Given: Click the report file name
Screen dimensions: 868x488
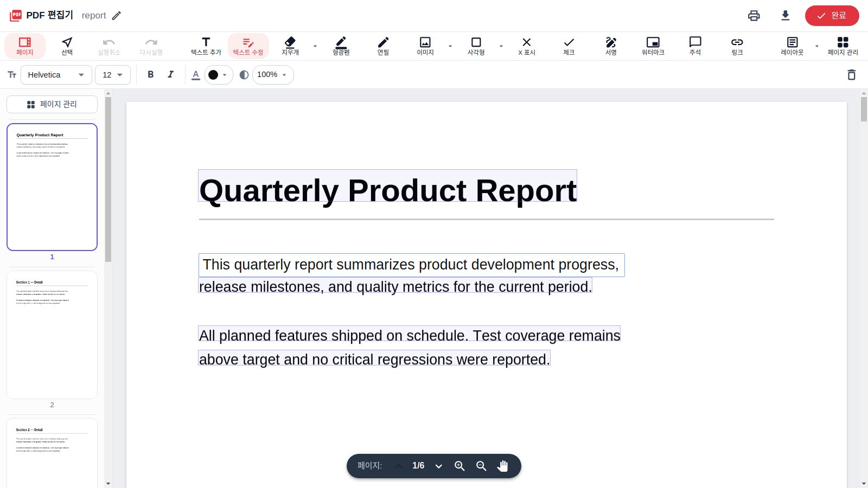Looking at the screenshot, I should click(x=94, y=16).
